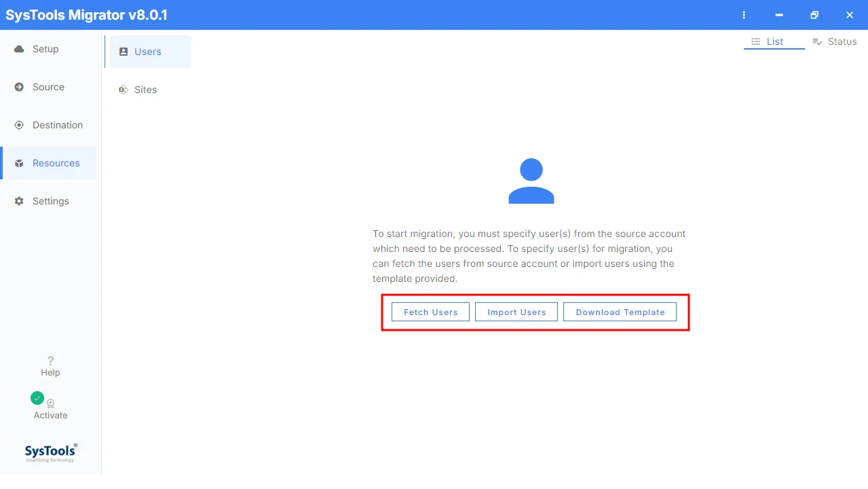The height and width of the screenshot is (489, 868).
Task: Click the user badge icon beside Users
Action: pyautogui.click(x=124, y=52)
